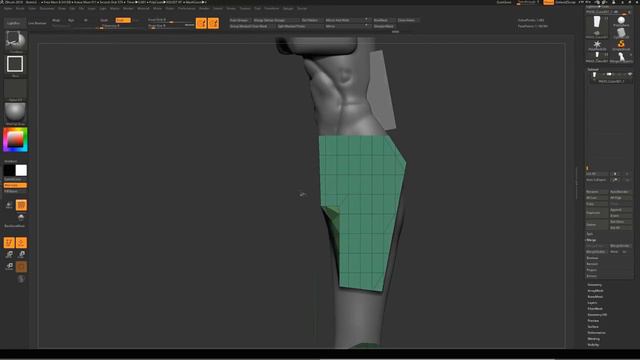This screenshot has width=640, height=360.
Task: Adjust the Focal Shift slider
Action: [x=171, y=20]
